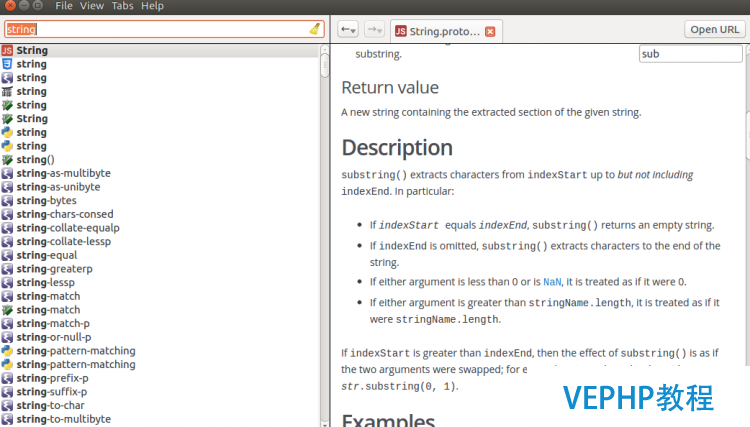Image resolution: width=750 pixels, height=427 pixels.
Task: Open the Help menu
Action: 152,6
